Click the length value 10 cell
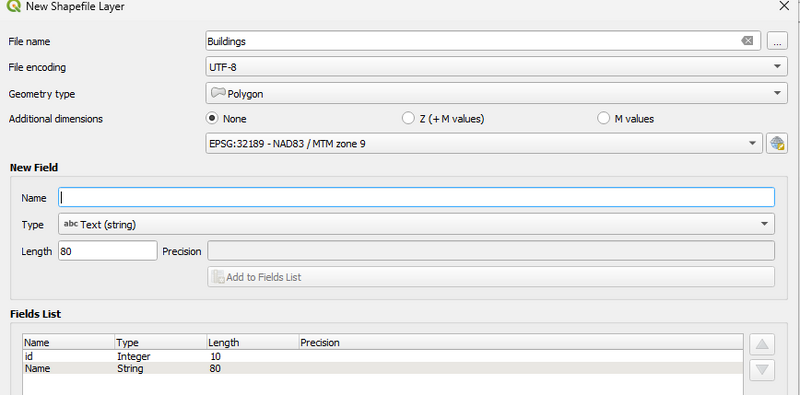800x395 pixels. point(215,356)
